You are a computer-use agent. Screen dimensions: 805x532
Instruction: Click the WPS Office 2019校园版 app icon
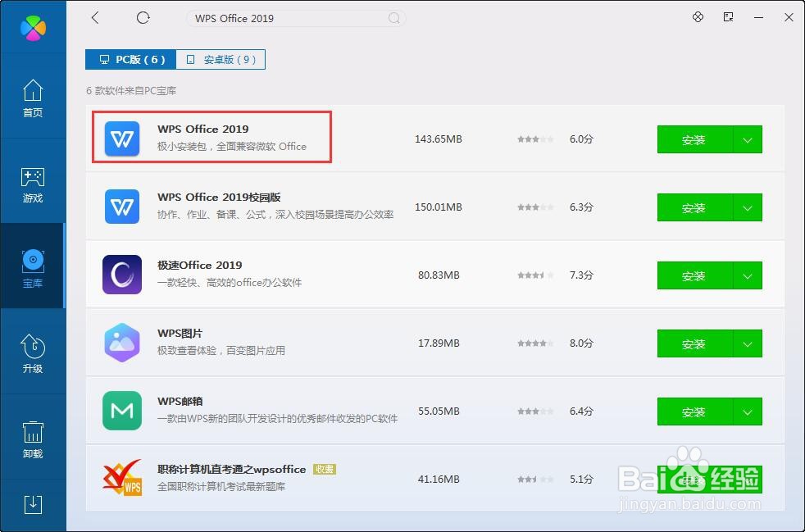122,207
